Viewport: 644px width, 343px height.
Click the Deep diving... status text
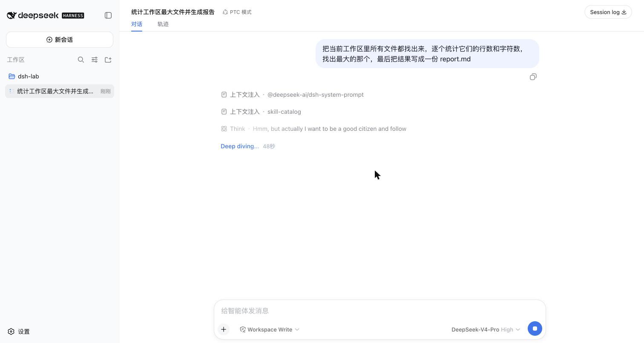[240, 146]
